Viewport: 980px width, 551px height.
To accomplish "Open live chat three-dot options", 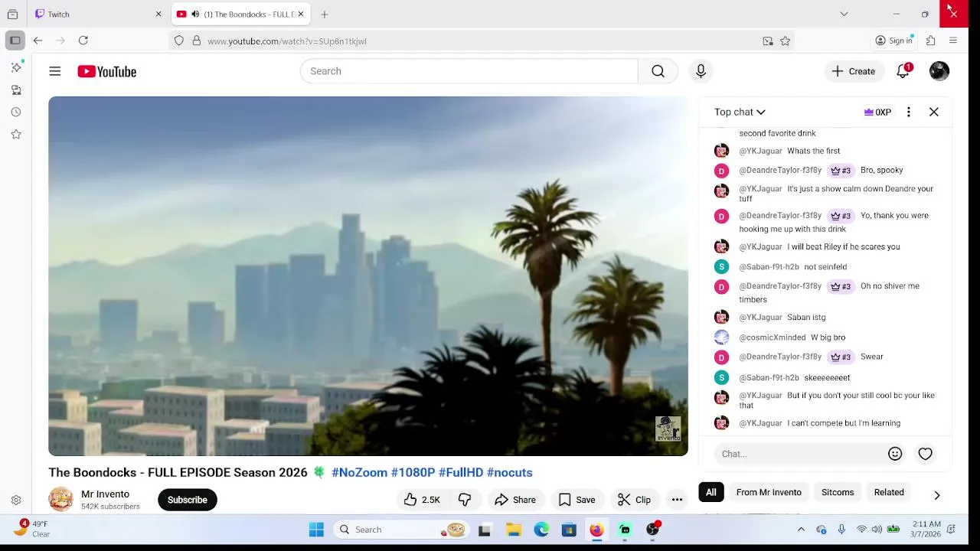I will tap(909, 112).
